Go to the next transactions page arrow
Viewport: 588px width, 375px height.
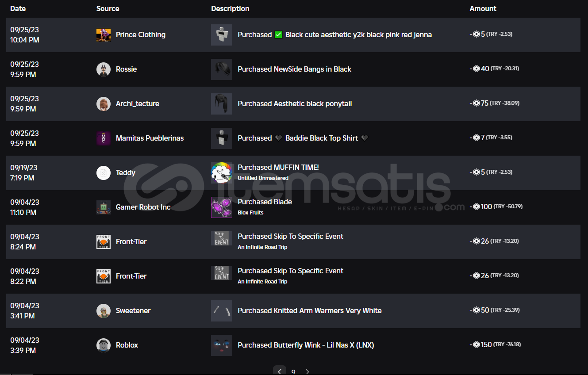pyautogui.click(x=307, y=371)
